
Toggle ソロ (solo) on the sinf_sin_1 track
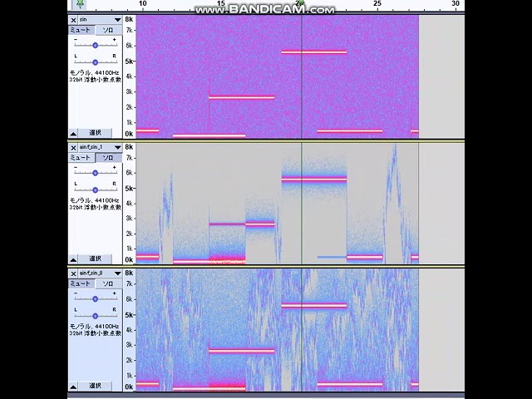[108, 158]
